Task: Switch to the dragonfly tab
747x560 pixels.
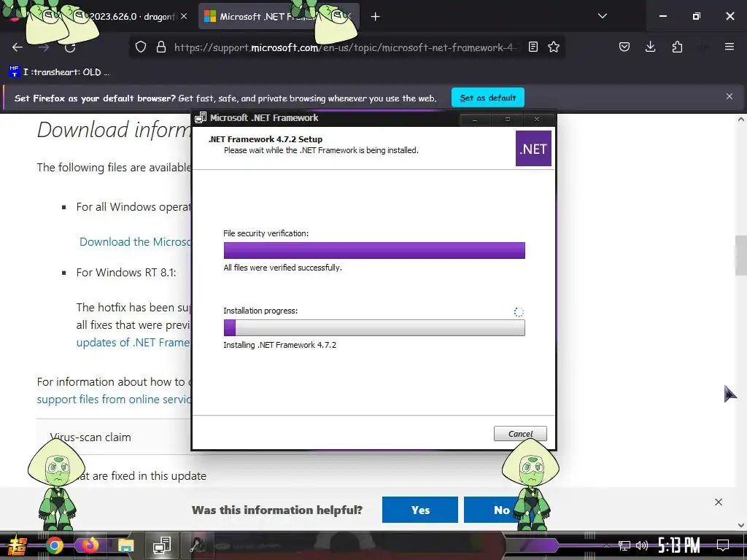Action: (x=100, y=17)
